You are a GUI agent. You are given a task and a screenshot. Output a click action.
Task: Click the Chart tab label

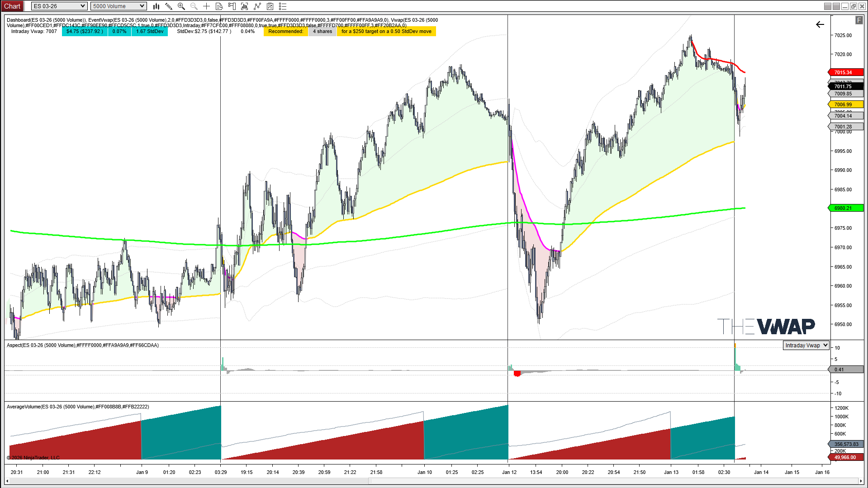(x=12, y=6)
